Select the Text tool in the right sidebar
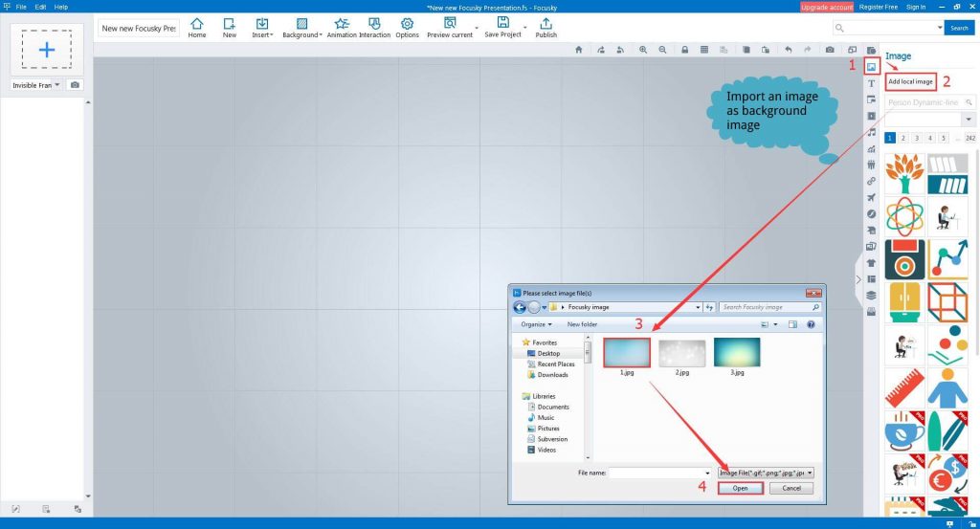The height and width of the screenshot is (529, 980). coord(871,83)
